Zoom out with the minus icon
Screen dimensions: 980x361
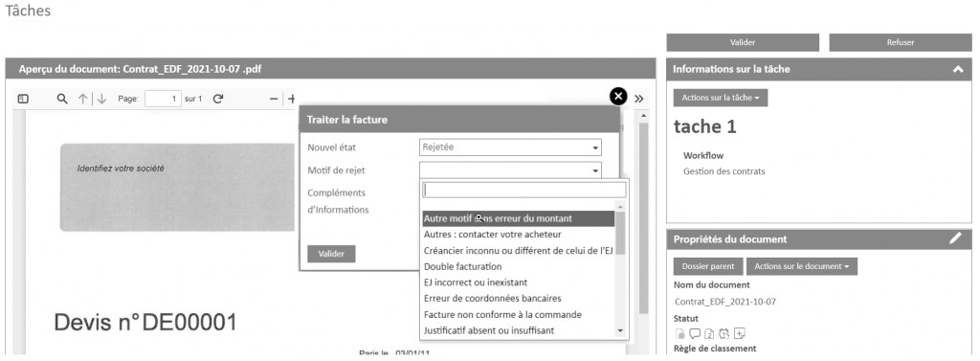[x=273, y=99]
